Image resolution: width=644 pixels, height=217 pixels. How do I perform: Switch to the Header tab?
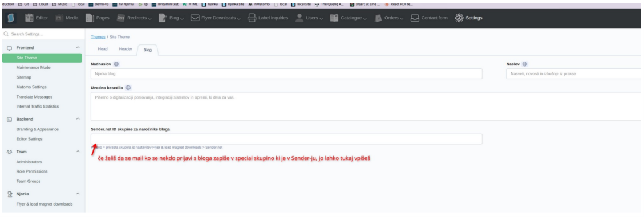125,49
